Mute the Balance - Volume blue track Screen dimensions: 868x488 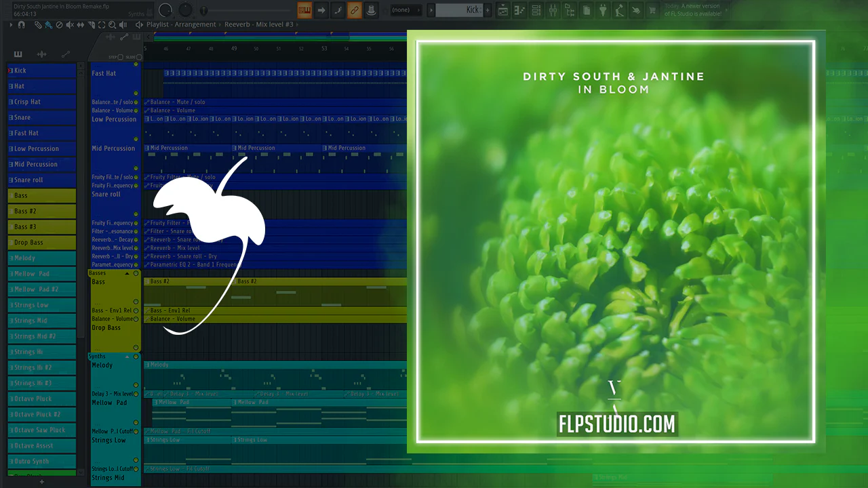(x=136, y=110)
